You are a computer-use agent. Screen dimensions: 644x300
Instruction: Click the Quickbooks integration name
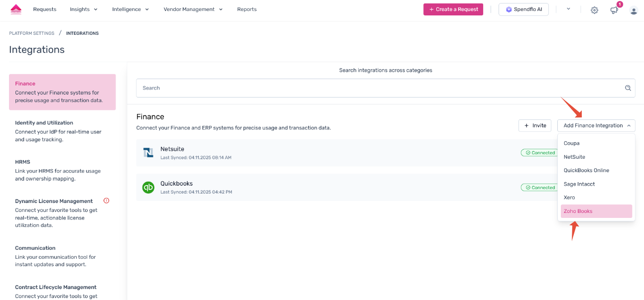pyautogui.click(x=176, y=184)
